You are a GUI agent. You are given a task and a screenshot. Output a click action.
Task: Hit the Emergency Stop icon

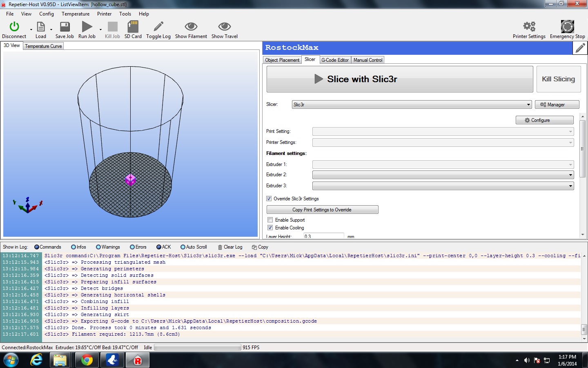coord(567,27)
